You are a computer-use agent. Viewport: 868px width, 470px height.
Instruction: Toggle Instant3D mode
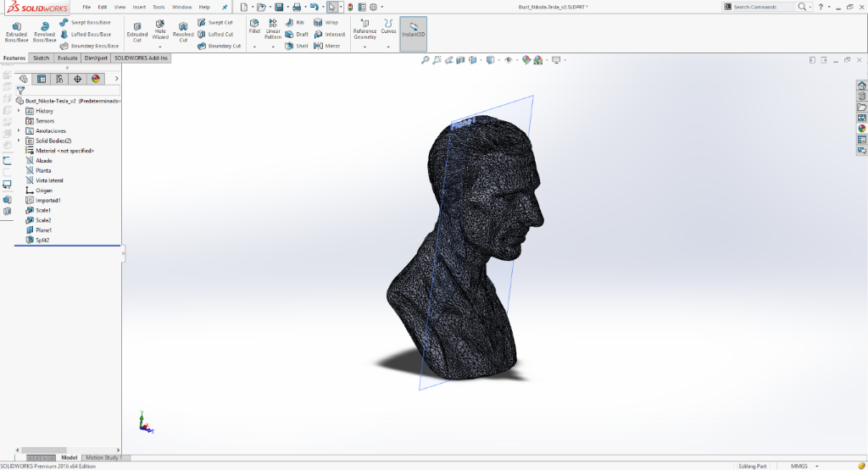coord(414,32)
